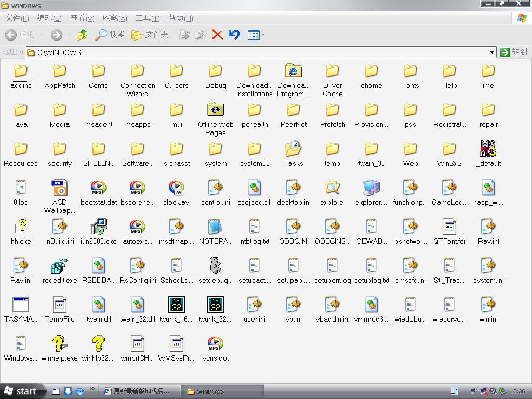
Task: Open the 工具(T) menu
Action: pyautogui.click(x=147, y=18)
